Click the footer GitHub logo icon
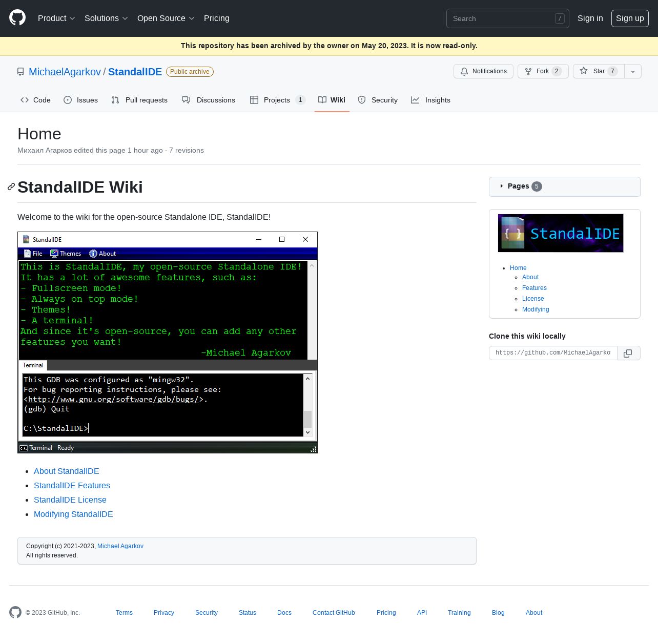Image resolution: width=658 pixels, height=644 pixels. 15,612
